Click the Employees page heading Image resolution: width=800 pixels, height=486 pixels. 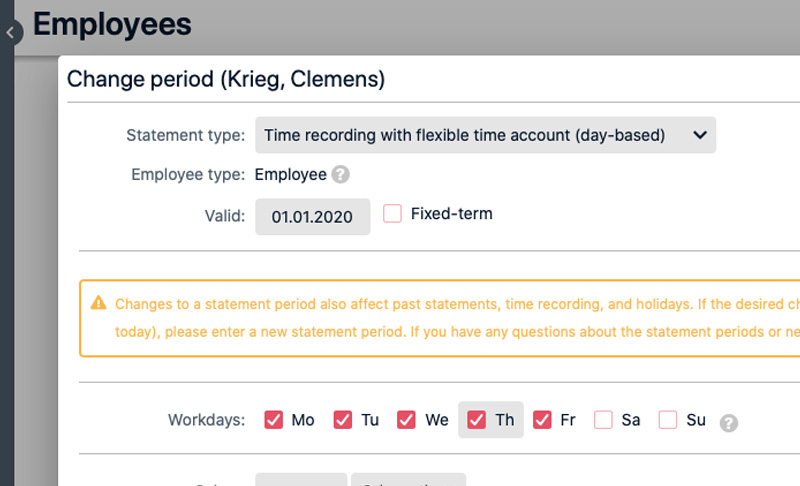(x=112, y=24)
